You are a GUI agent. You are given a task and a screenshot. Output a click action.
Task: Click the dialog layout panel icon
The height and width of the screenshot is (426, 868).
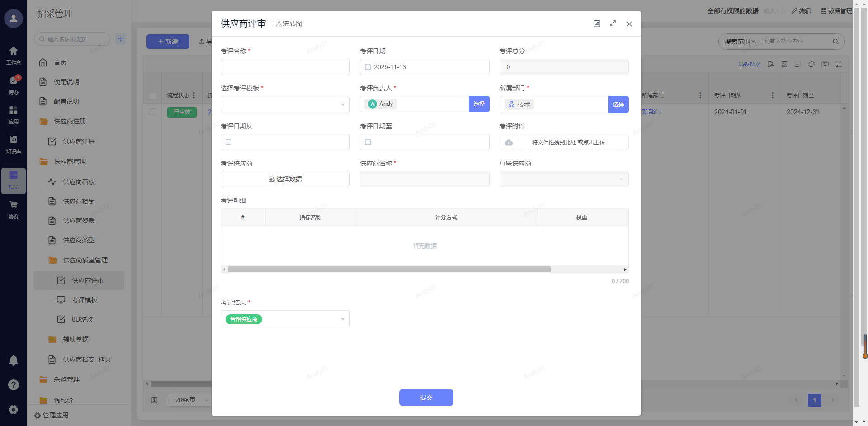[597, 24]
